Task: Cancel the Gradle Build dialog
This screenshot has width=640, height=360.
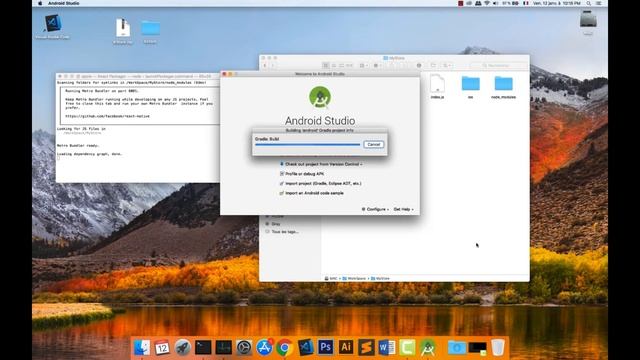Action: [373, 144]
